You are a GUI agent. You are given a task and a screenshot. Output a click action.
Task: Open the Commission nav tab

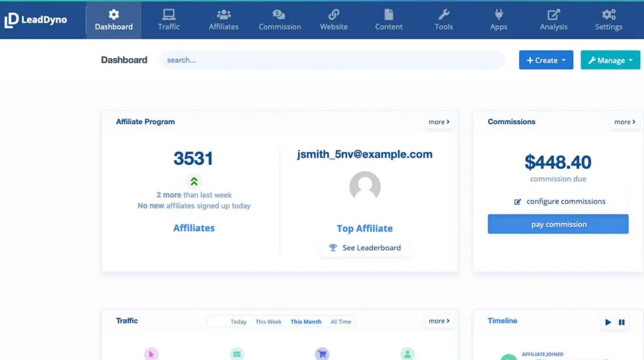point(280,20)
